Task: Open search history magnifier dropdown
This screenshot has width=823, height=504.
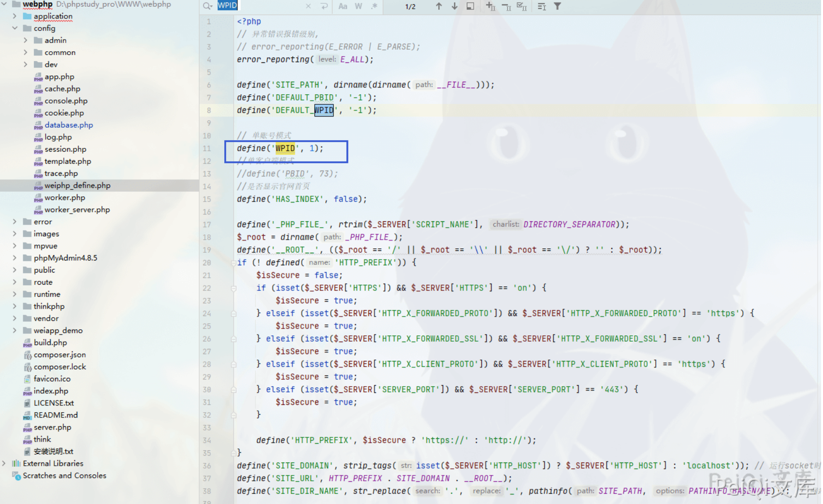Action: (207, 6)
